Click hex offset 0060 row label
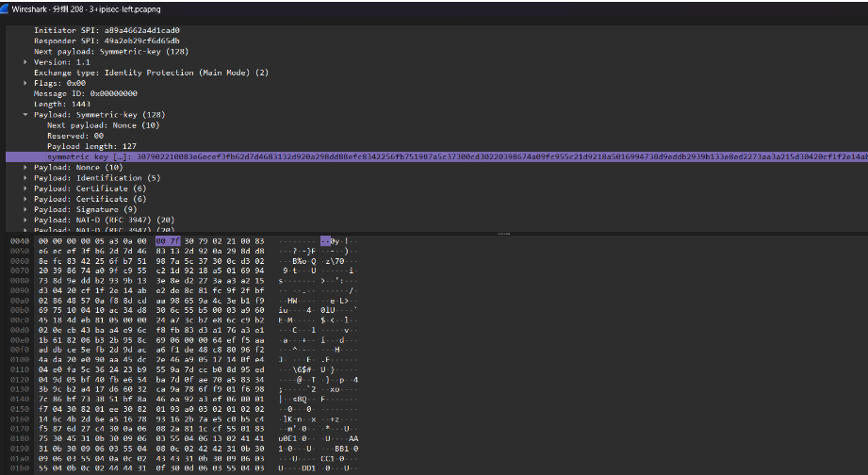This screenshot has width=868, height=475. point(20,261)
